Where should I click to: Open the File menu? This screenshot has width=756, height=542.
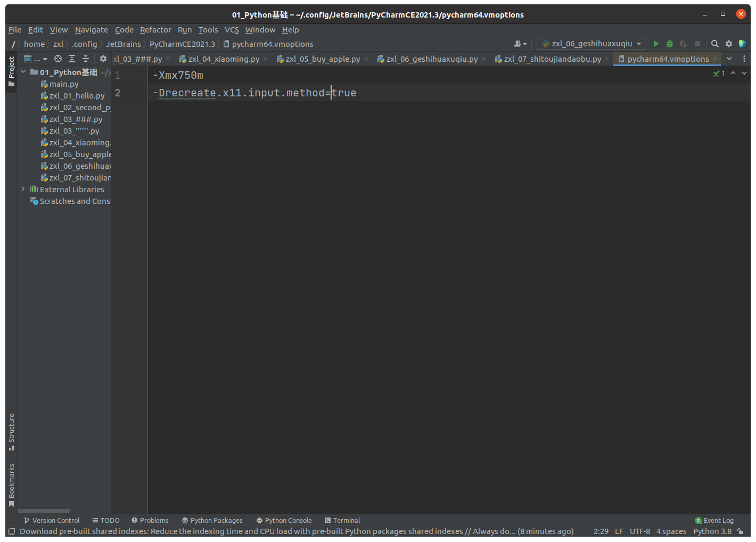15,30
